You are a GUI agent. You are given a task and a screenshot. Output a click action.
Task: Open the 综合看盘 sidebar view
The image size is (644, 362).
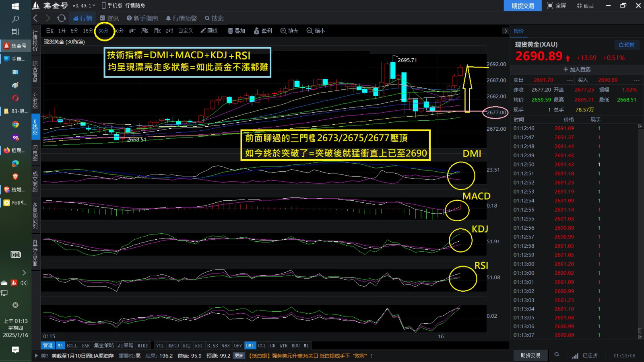click(35, 72)
